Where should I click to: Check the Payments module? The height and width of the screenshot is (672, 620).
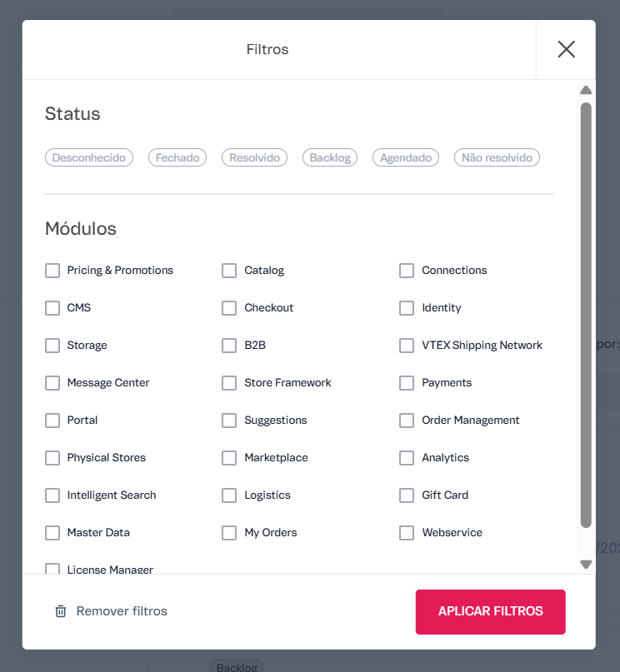click(406, 383)
